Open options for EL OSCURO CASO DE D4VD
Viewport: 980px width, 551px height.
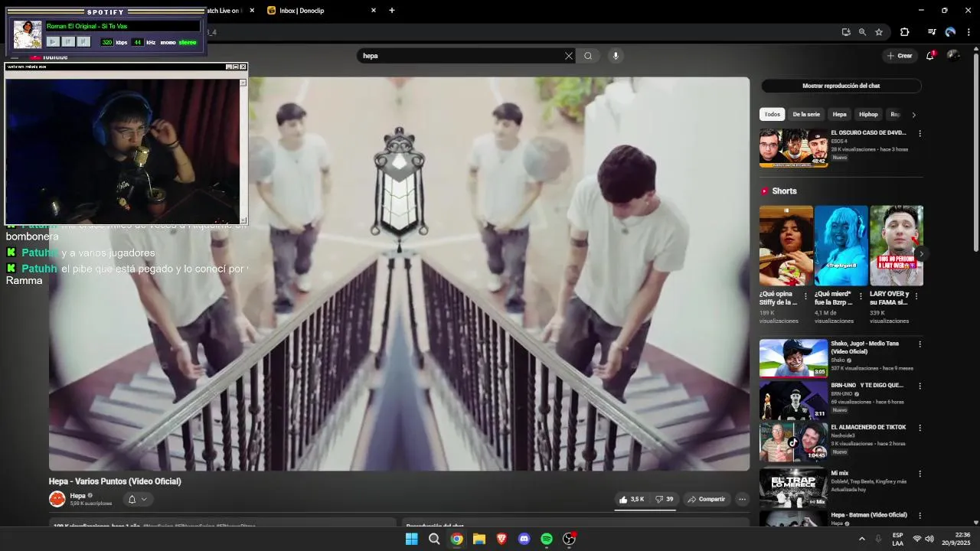pyautogui.click(x=920, y=133)
